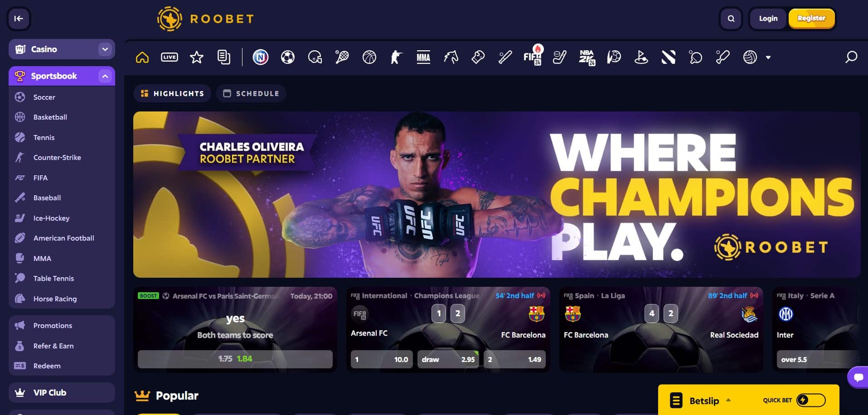Switch to the Schedule tab
868x415 pixels.
[x=251, y=93]
